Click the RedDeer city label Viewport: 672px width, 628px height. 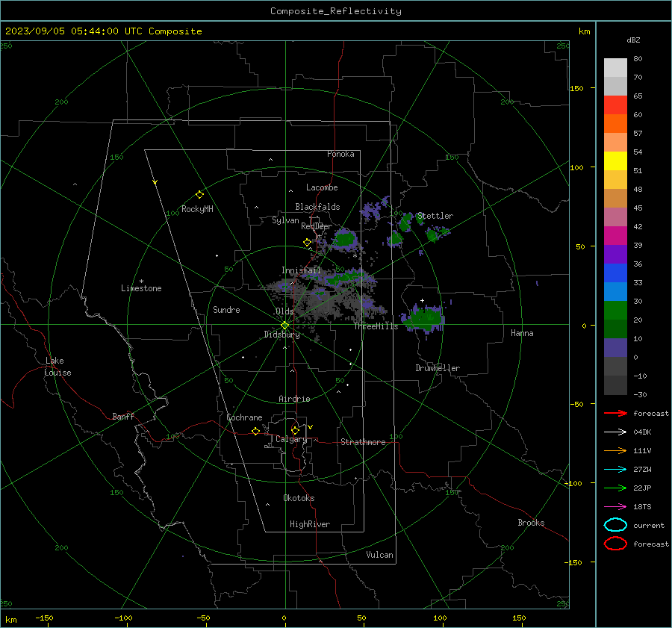(x=317, y=226)
